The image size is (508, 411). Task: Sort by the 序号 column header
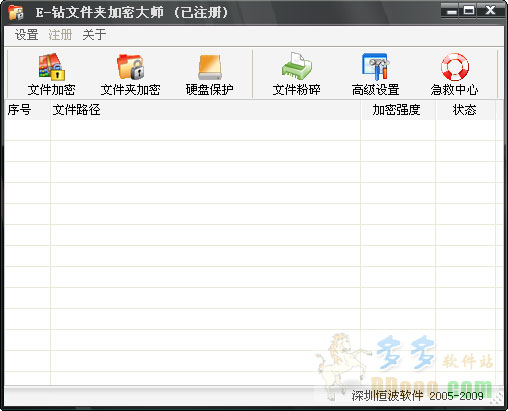coord(27,110)
